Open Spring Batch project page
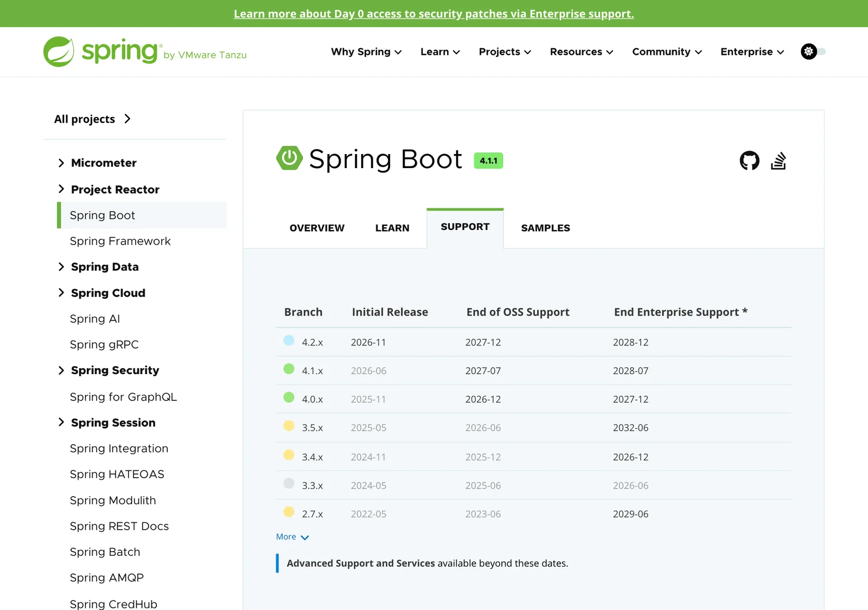The width and height of the screenshot is (868, 610). tap(105, 552)
